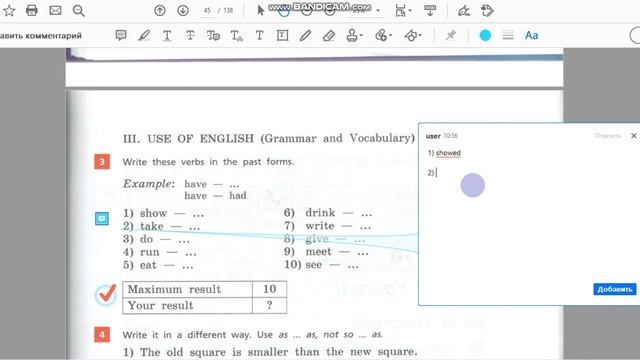
Task: Open the find text magnifier
Action: [x=78, y=11]
